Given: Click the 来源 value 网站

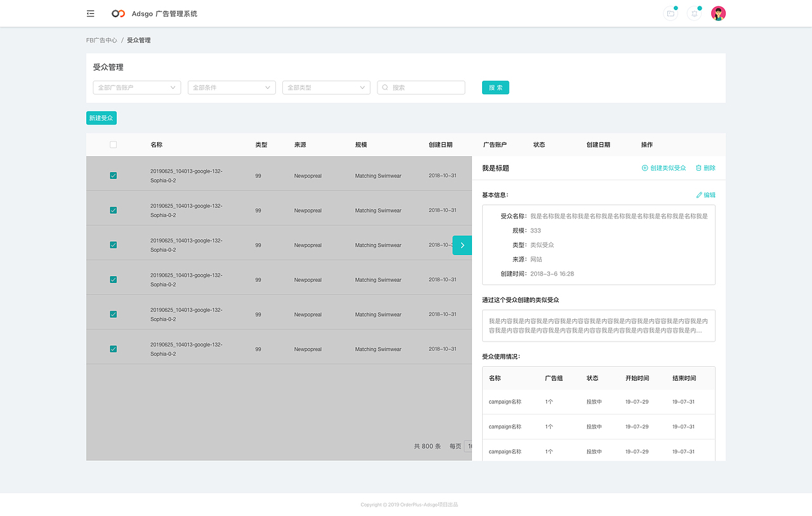Looking at the screenshot, I should [536, 260].
